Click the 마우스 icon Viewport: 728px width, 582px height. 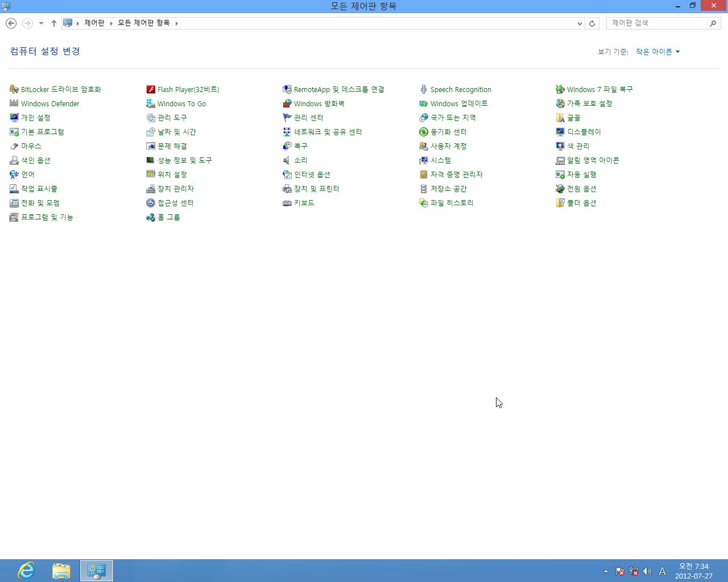point(14,146)
